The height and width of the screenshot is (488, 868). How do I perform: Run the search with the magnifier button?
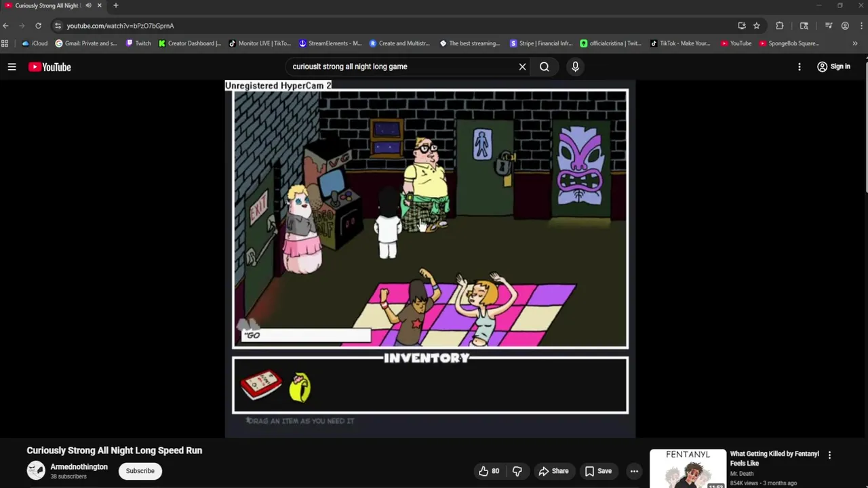click(x=545, y=66)
